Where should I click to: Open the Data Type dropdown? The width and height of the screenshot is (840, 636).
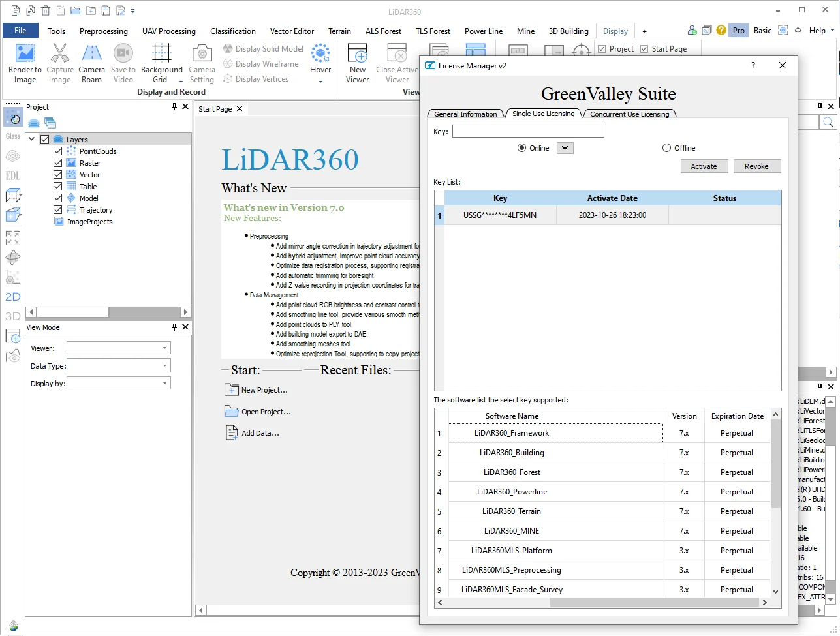(119, 366)
